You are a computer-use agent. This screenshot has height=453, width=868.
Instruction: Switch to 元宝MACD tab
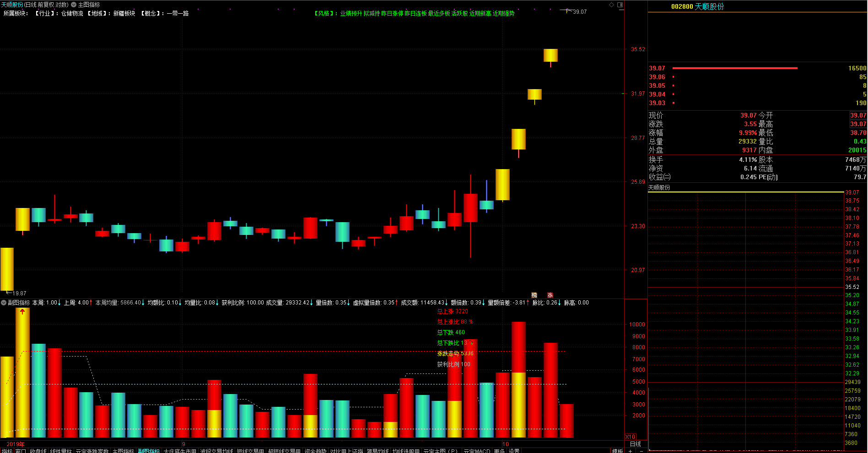477,451
